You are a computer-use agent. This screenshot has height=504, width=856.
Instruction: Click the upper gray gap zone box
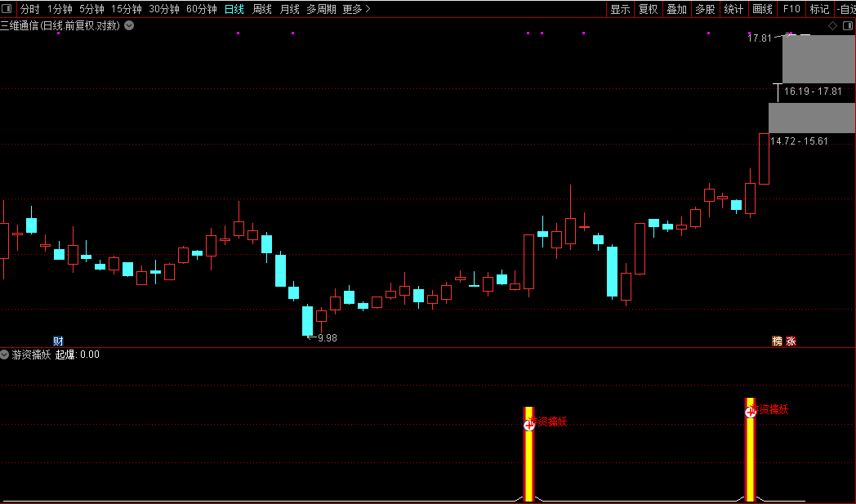819,59
